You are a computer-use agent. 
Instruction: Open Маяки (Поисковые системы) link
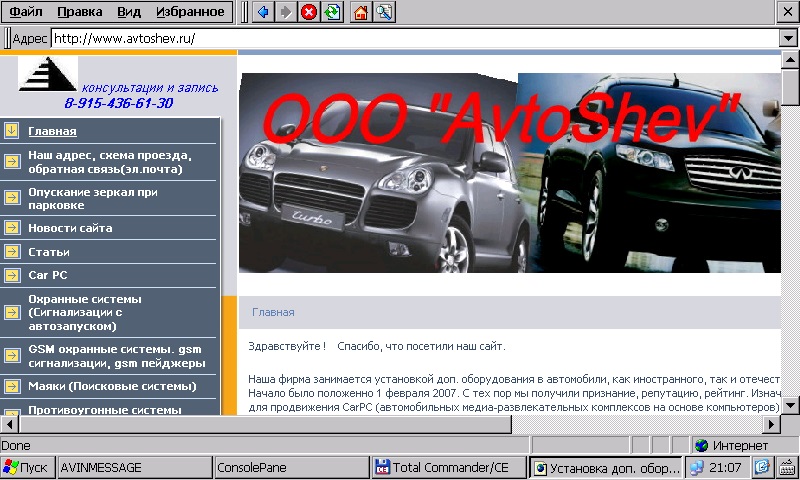(112, 386)
